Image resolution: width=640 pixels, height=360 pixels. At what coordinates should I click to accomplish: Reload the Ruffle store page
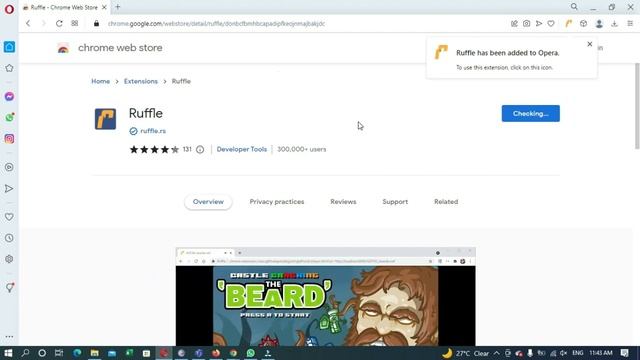click(x=59, y=23)
